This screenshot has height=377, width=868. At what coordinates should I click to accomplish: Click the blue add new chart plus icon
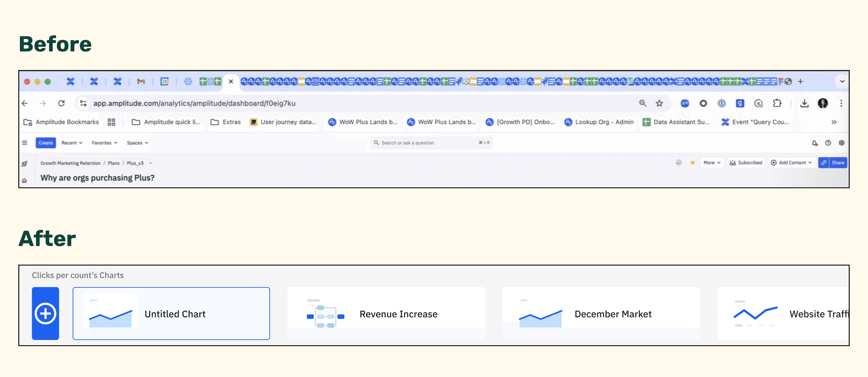pos(45,313)
